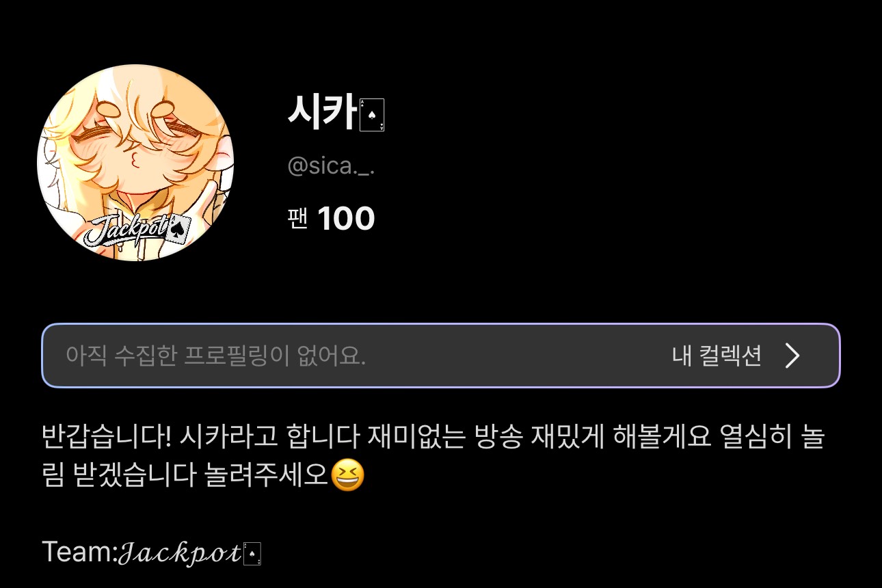Click the empty area of the collection banner
882x588 pixels.
click(518, 356)
